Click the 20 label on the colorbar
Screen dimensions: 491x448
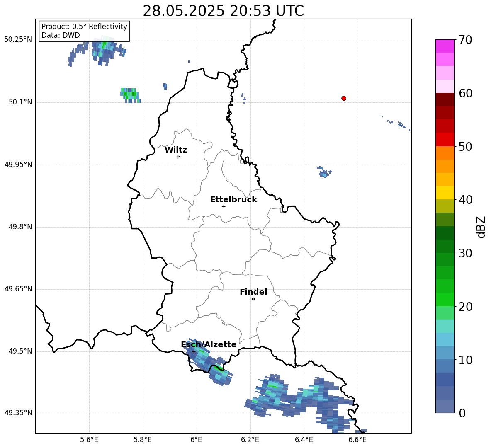pos(465,307)
